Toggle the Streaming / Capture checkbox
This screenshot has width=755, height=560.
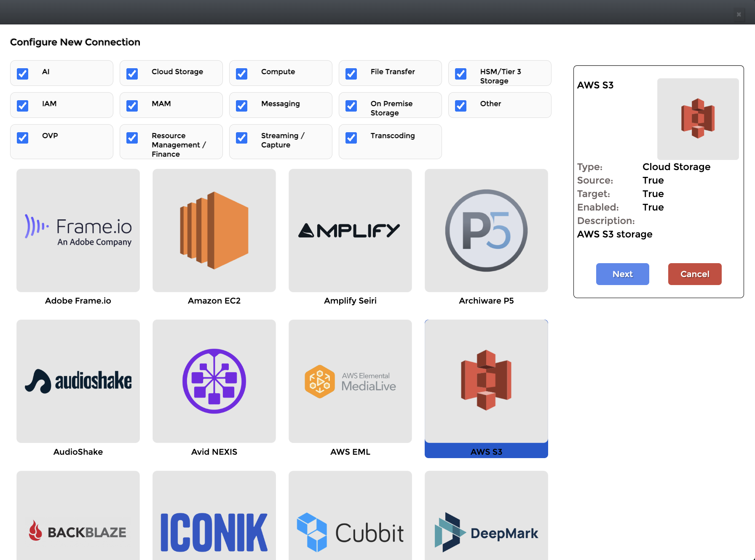tap(242, 138)
